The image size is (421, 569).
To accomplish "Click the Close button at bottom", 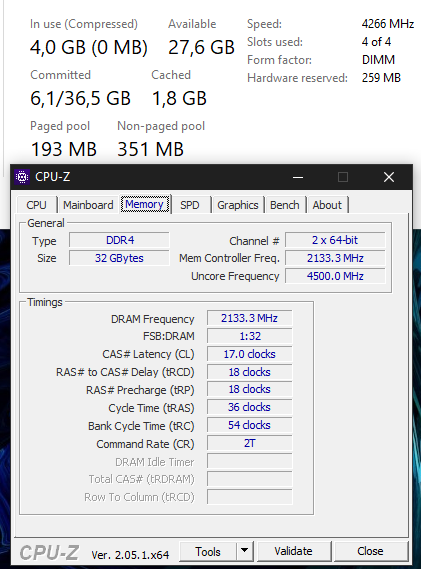I will click(370, 551).
